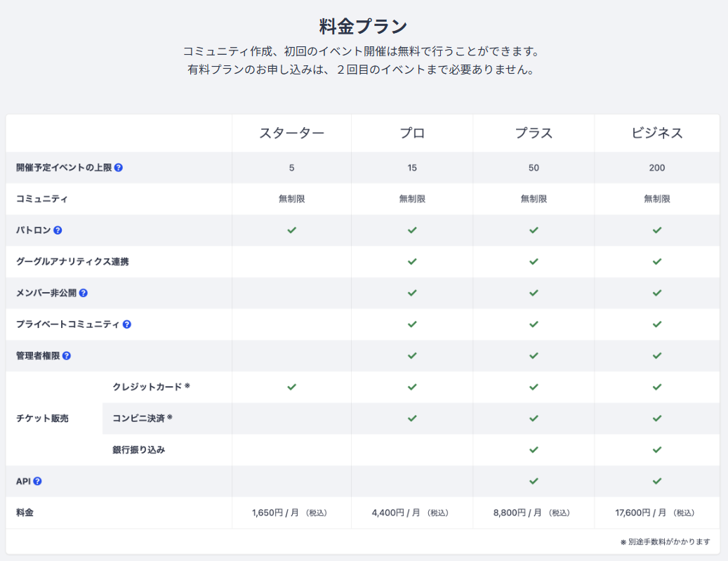Click the コンビニ決済 sub-row label
This screenshot has height=561, width=728.
pyautogui.click(x=143, y=418)
